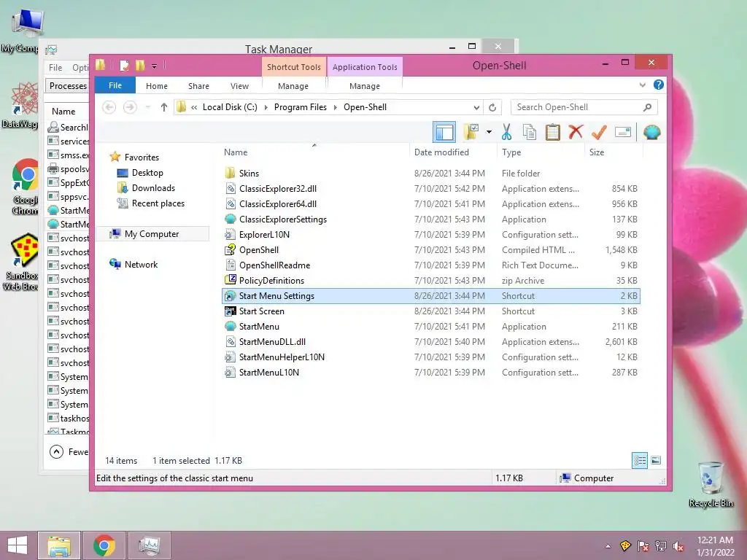The image size is (747, 560).
Task: Select ClassicExplorer32.dll file
Action: pyautogui.click(x=431, y=189)
